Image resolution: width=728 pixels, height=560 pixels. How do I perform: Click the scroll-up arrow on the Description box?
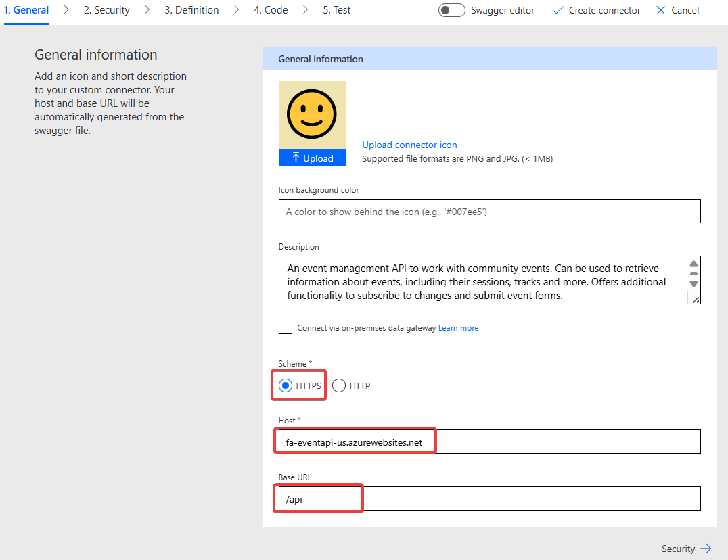point(693,264)
